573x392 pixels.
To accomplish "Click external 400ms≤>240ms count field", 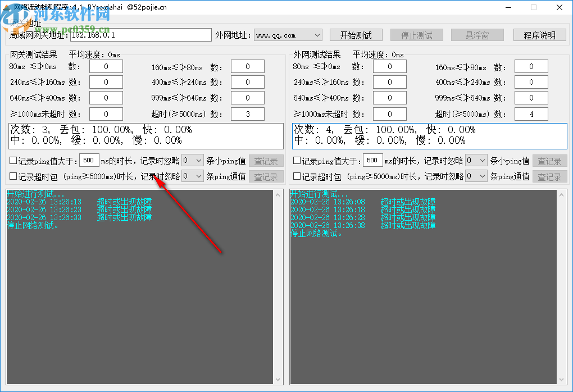I will (531, 82).
